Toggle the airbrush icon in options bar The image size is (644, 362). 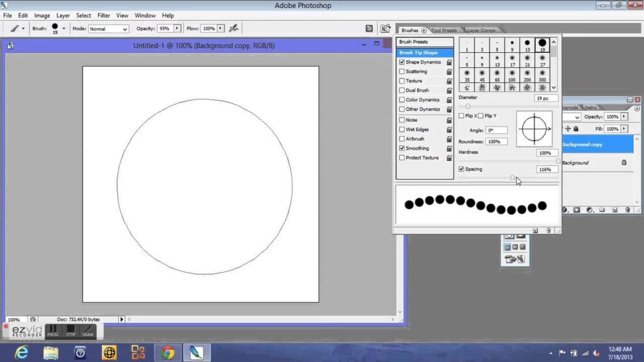click(x=234, y=28)
